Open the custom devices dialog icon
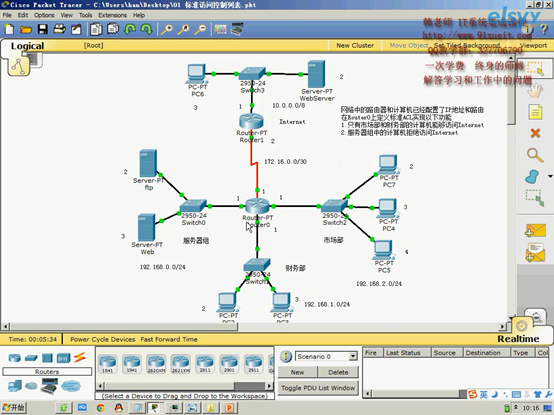Image resolution: width=554 pixels, height=415 pixels. coord(237,29)
